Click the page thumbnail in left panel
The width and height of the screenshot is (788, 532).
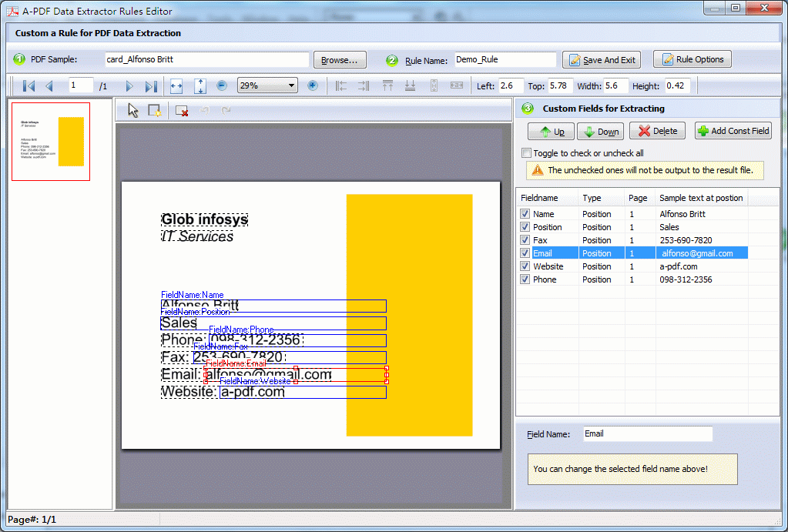(x=51, y=142)
